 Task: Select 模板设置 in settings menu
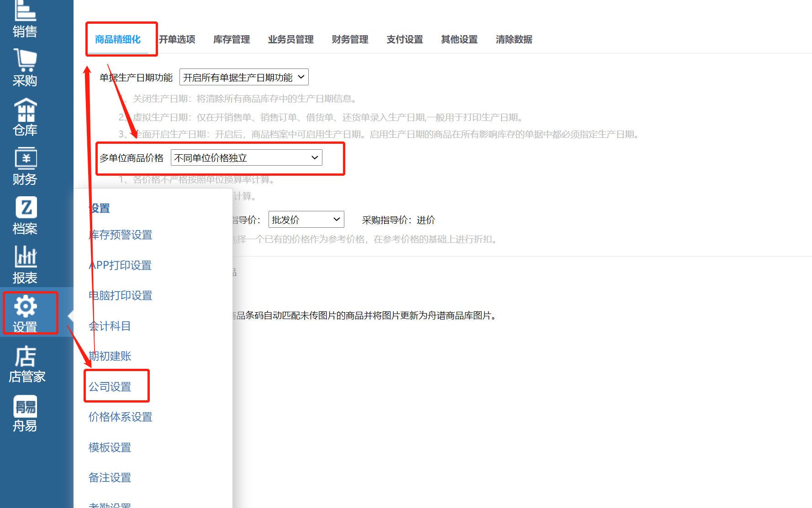click(x=110, y=447)
